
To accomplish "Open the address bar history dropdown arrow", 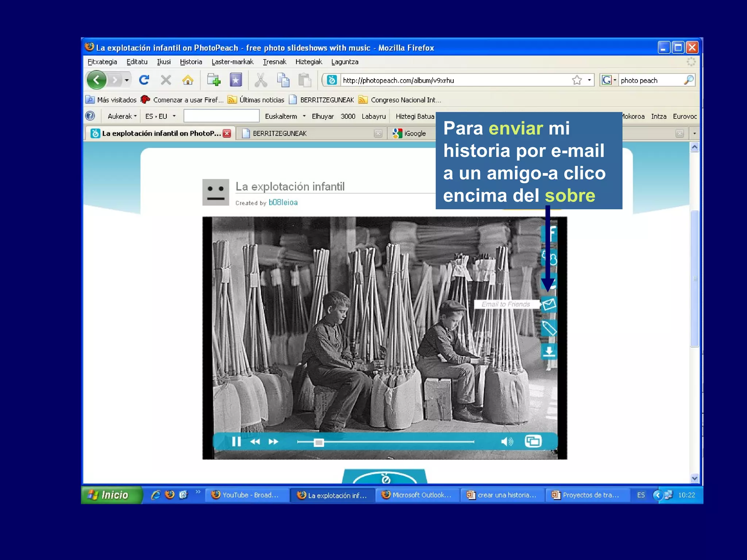I will coord(589,80).
